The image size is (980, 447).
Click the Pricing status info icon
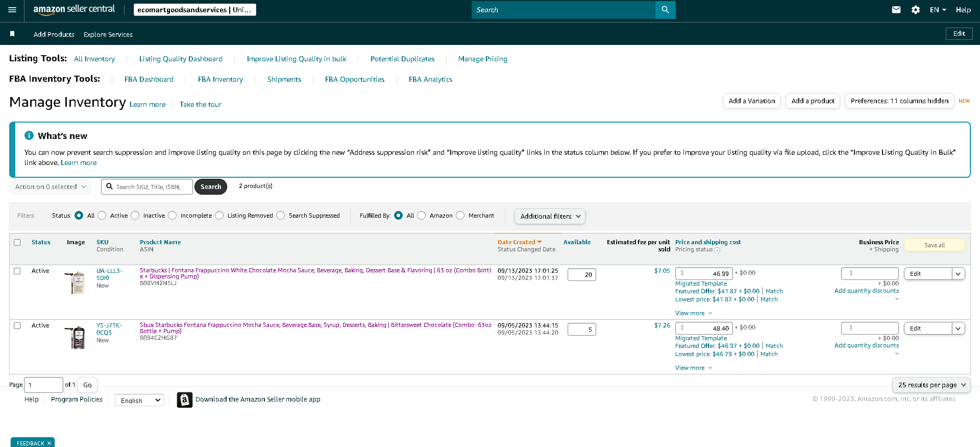[x=717, y=250]
